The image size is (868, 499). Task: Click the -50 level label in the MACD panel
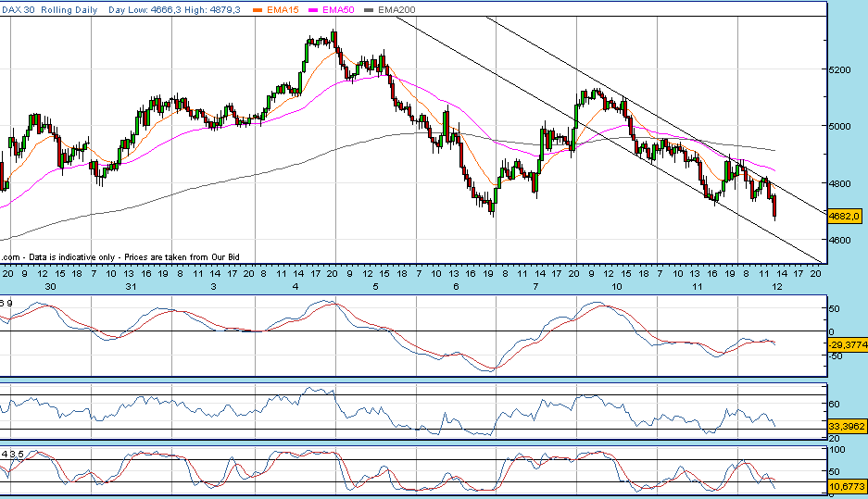coord(836,356)
